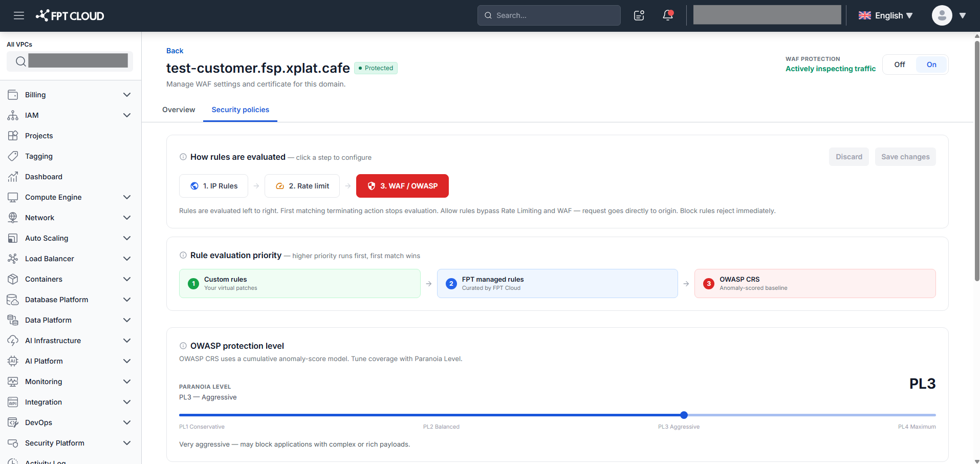Viewport: 980px width, 464px height.
Task: Click the Network globe icon
Action: [x=13, y=218]
